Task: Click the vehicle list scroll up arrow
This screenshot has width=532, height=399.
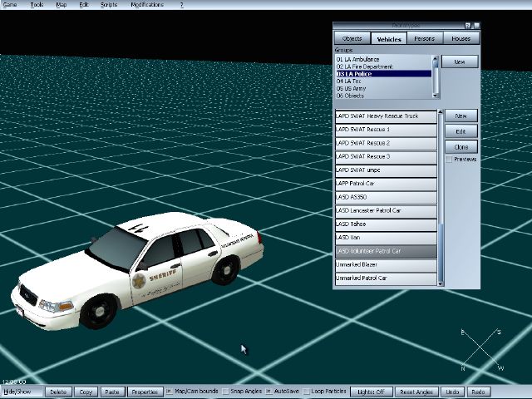Action: pos(441,112)
